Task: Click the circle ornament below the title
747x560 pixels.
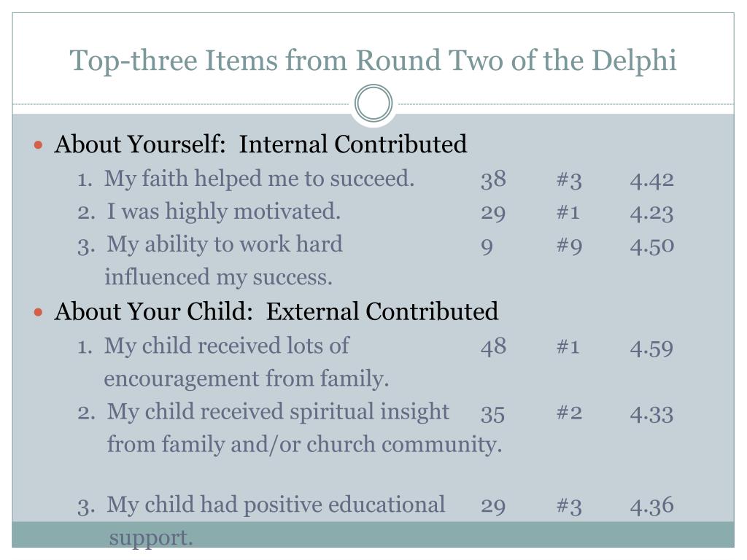Action: [373, 104]
